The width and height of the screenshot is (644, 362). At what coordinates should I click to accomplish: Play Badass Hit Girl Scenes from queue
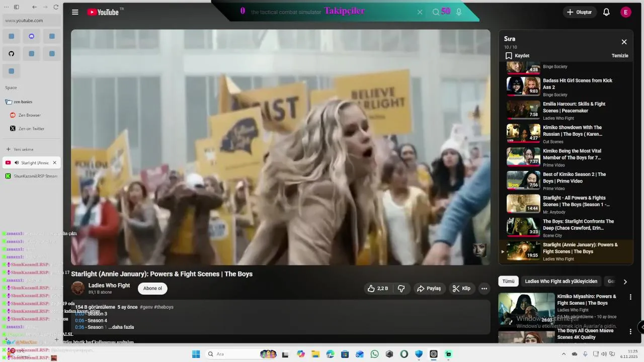point(566,86)
